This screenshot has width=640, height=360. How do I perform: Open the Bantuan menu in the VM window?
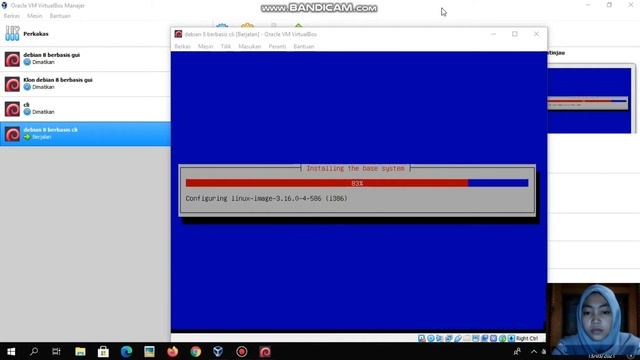point(304,47)
